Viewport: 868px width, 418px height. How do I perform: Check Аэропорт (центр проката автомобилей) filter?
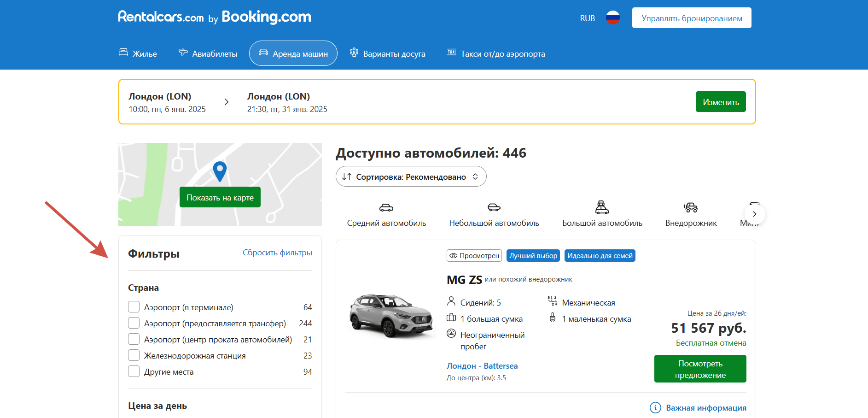[134, 339]
